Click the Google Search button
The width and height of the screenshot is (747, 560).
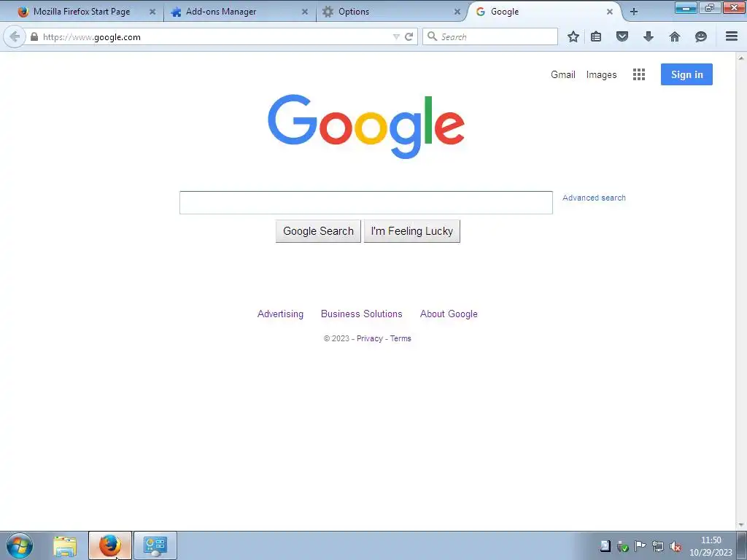318,231
